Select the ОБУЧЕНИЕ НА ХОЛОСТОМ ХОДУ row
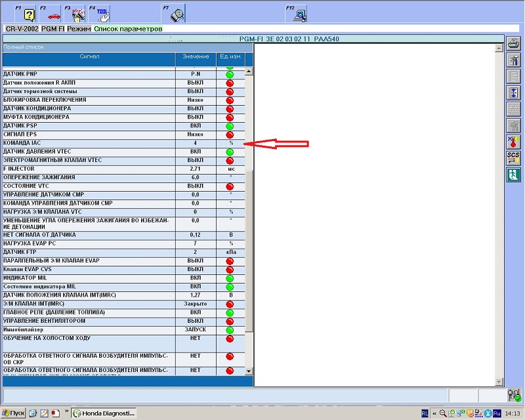 coord(124,344)
